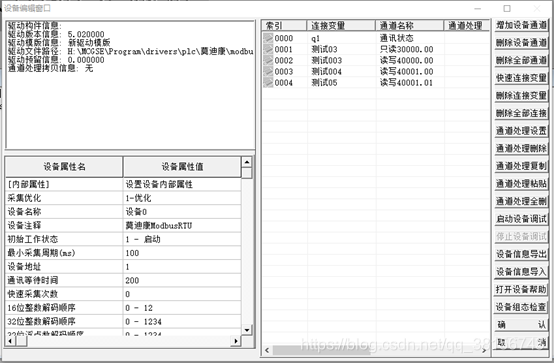Edit the 设备名称 value 设备0

tap(182, 212)
